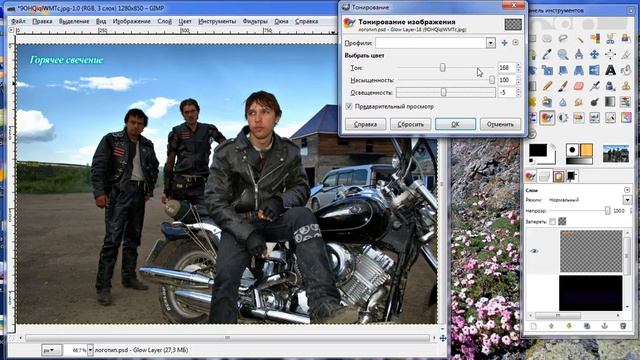Lower the layer with green down arrow
The height and width of the screenshot is (360, 640).
tap(569, 326)
